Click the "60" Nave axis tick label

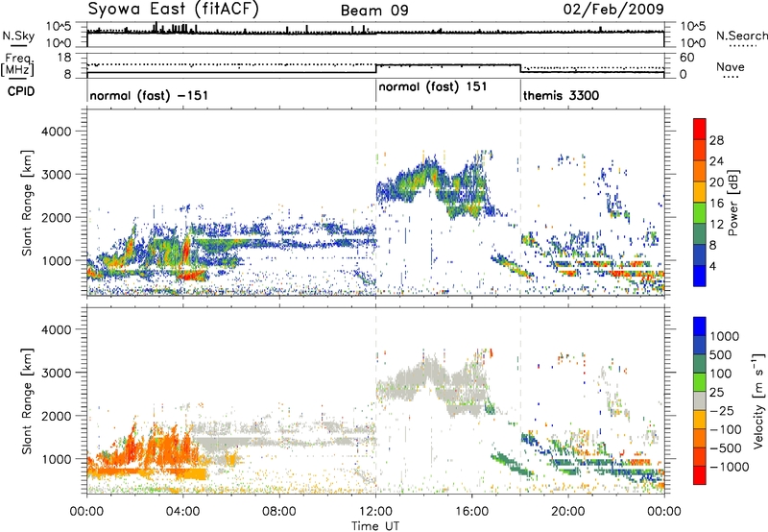tap(686, 58)
